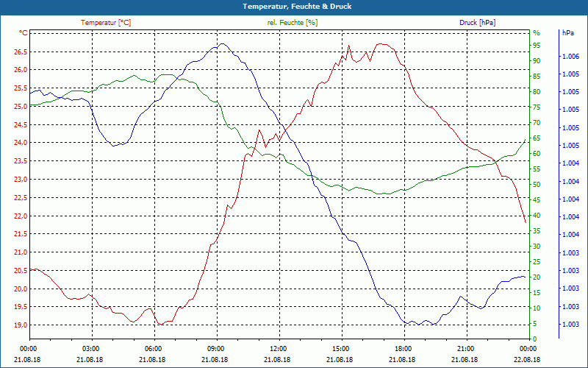Click the chart title Temperatur, Feuchte & Druck
588x368 pixels.
tap(297, 7)
